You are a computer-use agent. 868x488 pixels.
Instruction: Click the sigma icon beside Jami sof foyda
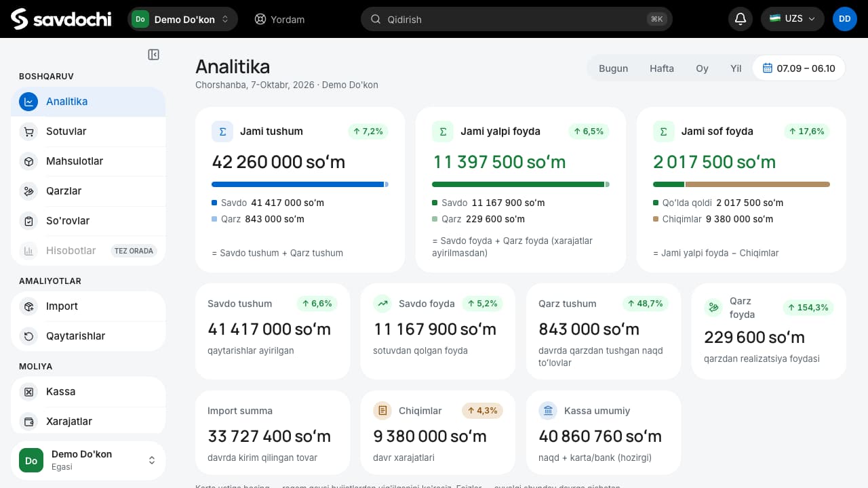click(x=664, y=131)
